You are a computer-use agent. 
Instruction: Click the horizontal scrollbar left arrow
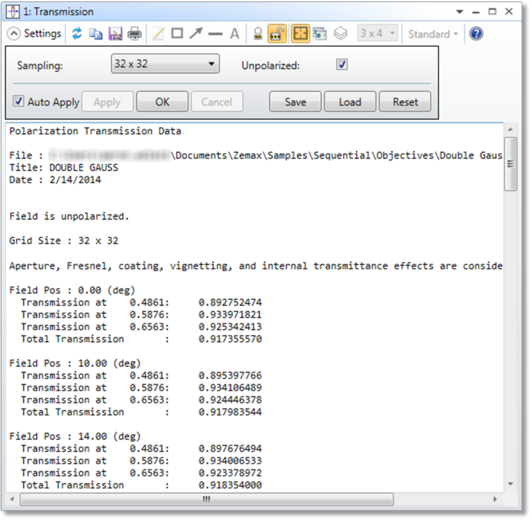point(13,499)
